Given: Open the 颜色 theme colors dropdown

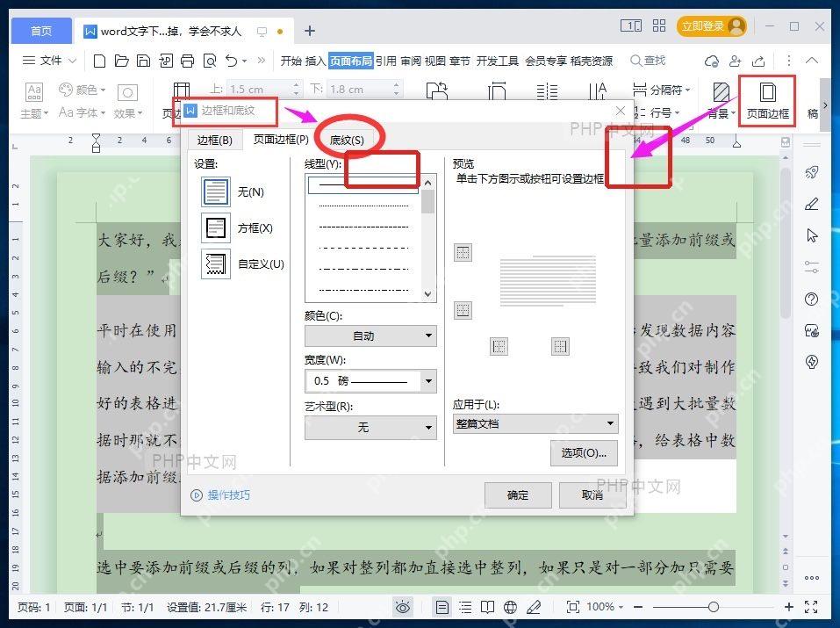Looking at the screenshot, I should (x=82, y=90).
